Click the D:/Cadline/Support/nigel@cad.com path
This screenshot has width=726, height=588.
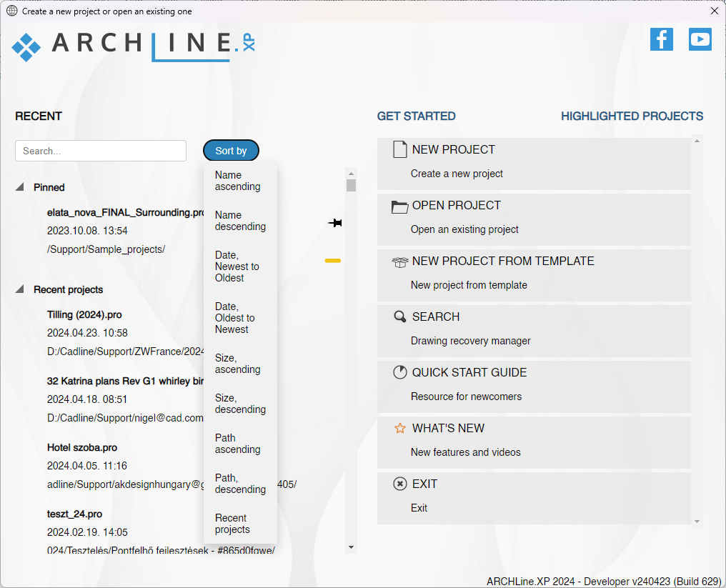[126, 418]
